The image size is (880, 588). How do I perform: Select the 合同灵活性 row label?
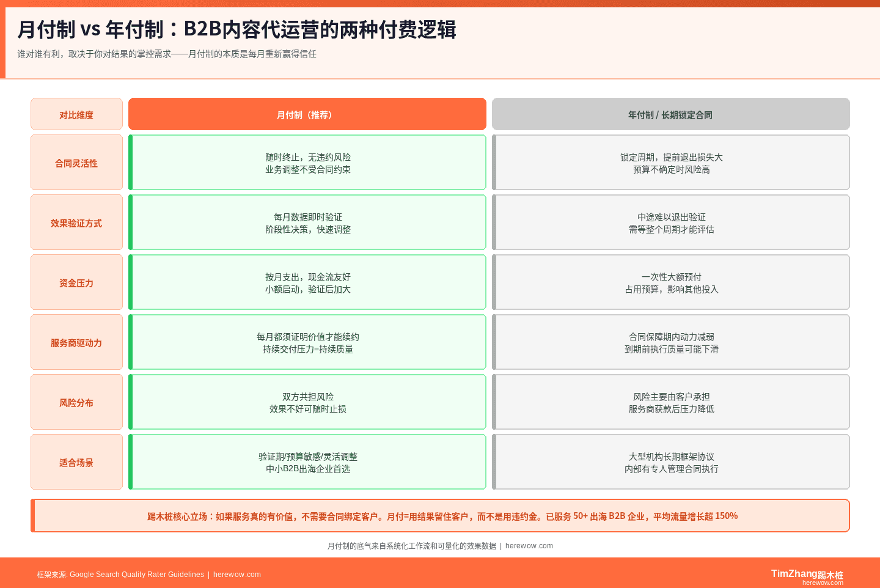[76, 162]
